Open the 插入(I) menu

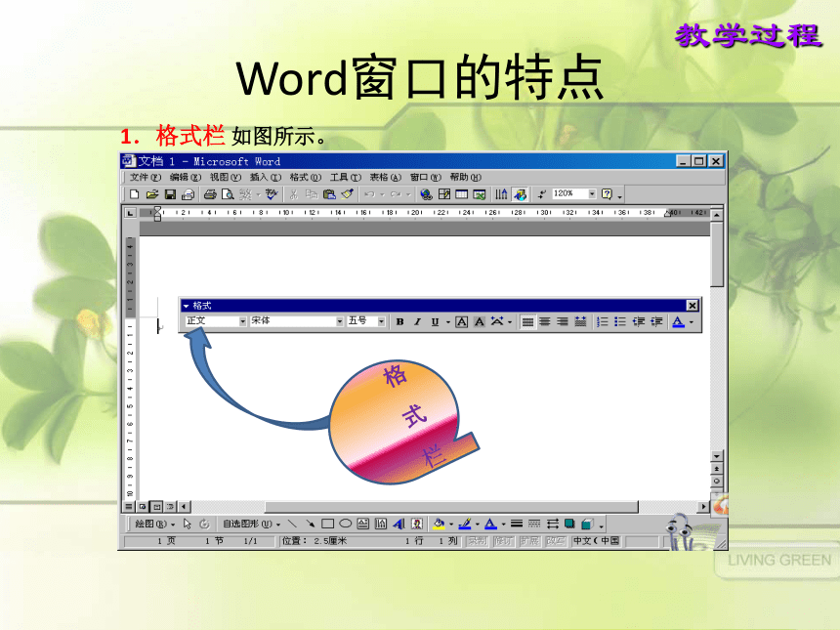point(265,177)
